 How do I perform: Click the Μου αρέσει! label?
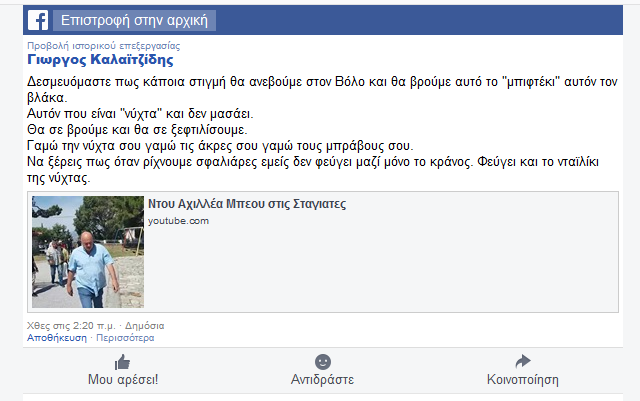tap(123, 379)
